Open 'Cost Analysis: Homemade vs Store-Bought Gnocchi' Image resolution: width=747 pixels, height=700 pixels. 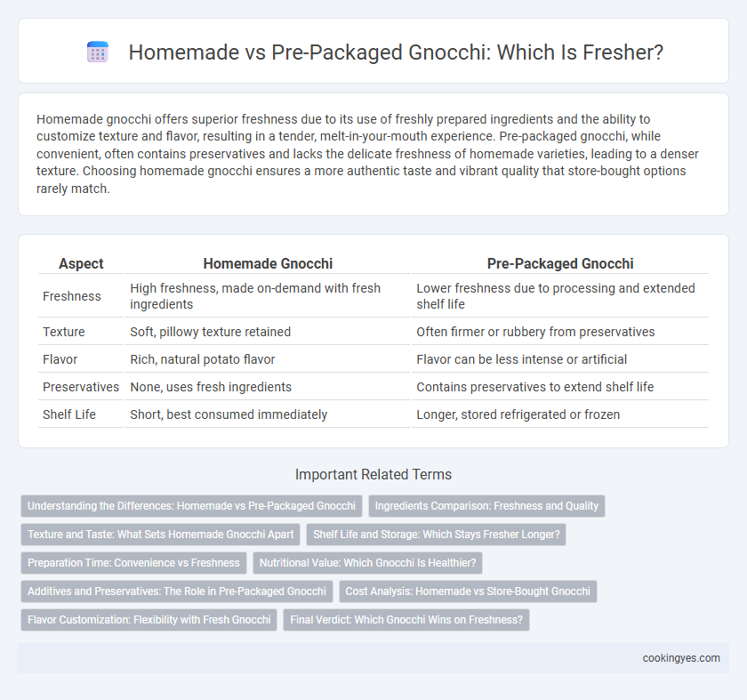pyautogui.click(x=468, y=591)
